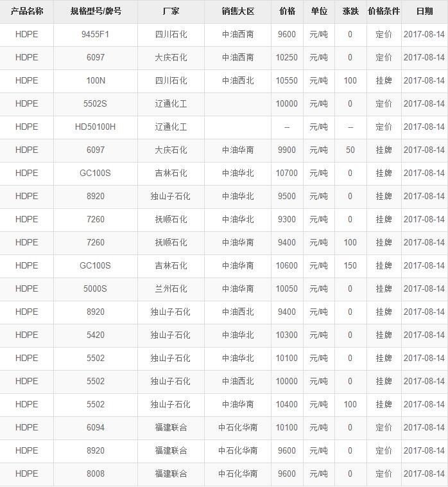Click the 产品名称 column header
The image size is (448, 487).
[27, 12]
